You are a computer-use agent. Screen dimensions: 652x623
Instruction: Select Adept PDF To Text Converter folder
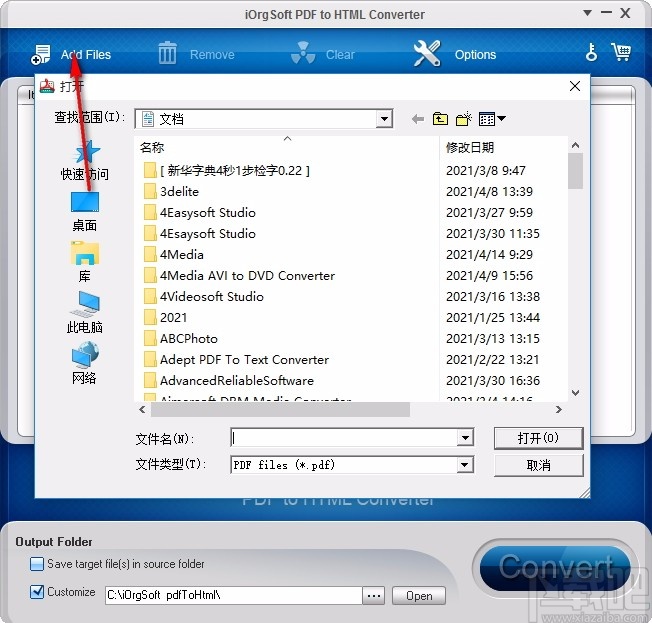coord(244,360)
